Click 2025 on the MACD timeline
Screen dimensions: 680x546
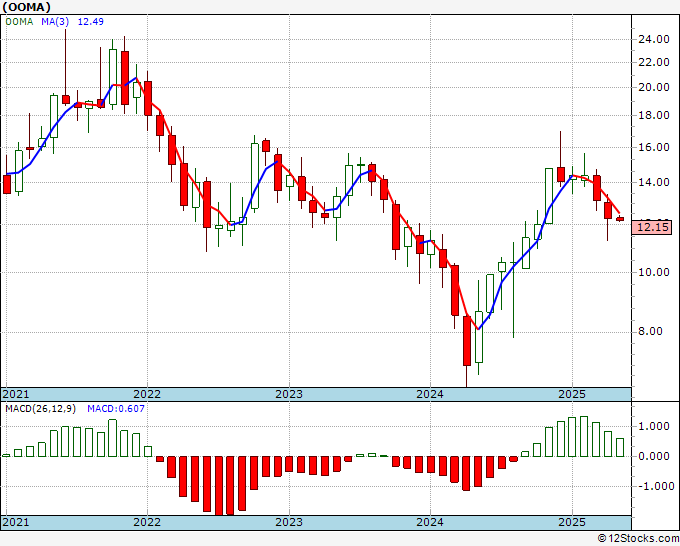(x=572, y=522)
